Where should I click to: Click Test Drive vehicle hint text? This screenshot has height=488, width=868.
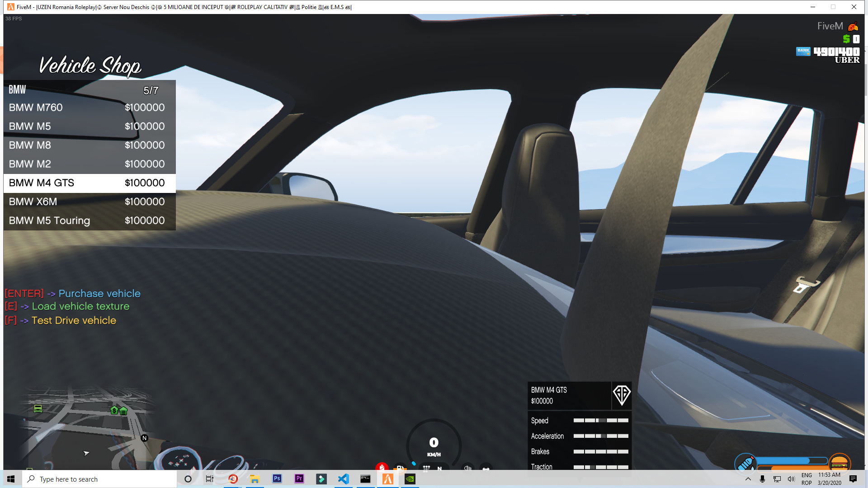[74, 320]
